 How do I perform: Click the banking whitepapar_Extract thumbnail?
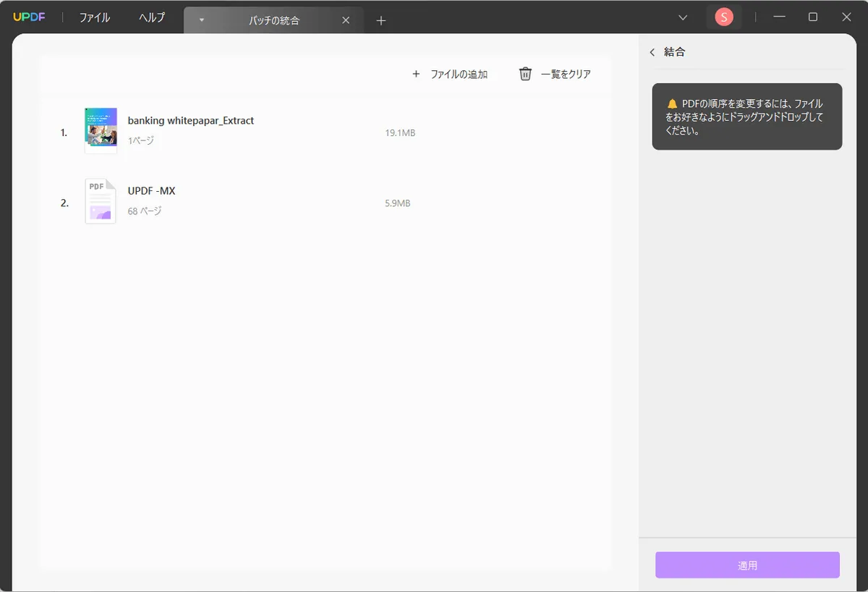pyautogui.click(x=101, y=130)
